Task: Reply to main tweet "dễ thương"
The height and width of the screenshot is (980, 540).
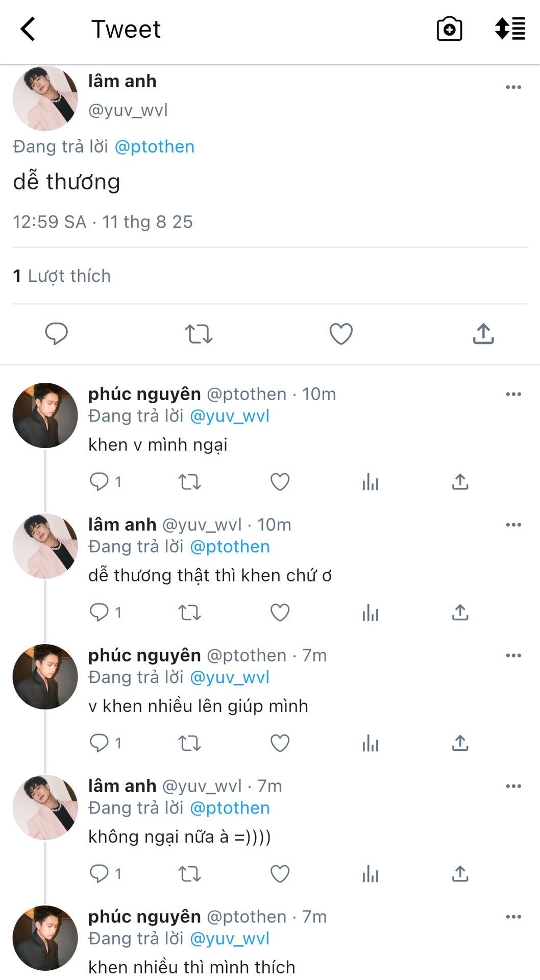Action: click(56, 334)
